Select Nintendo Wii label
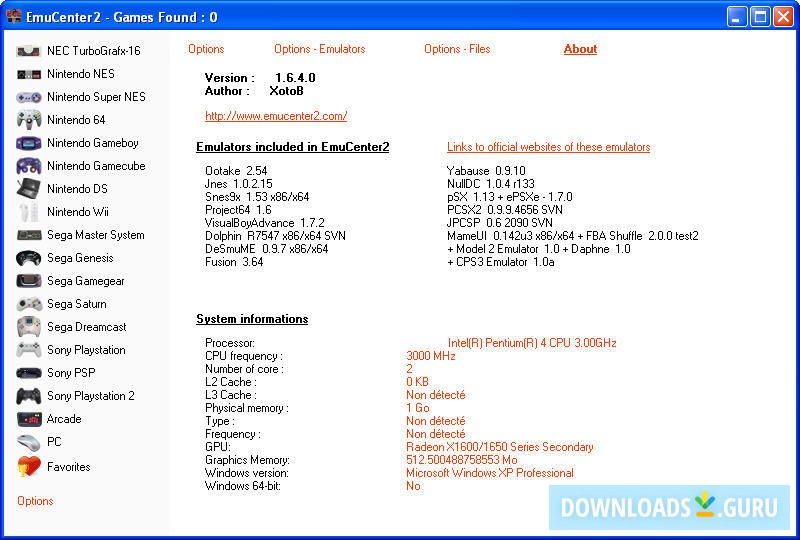800x540 pixels. pyautogui.click(x=78, y=212)
